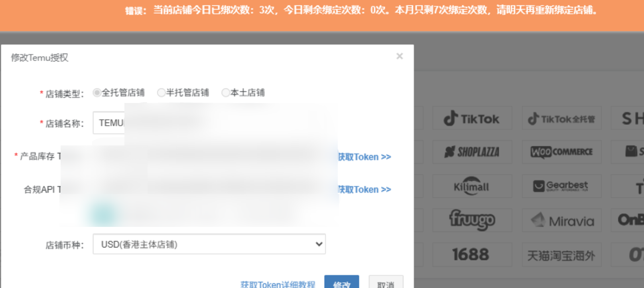This screenshot has width=644, height=288.
Task: Select the Miravia platform logo
Action: [561, 220]
